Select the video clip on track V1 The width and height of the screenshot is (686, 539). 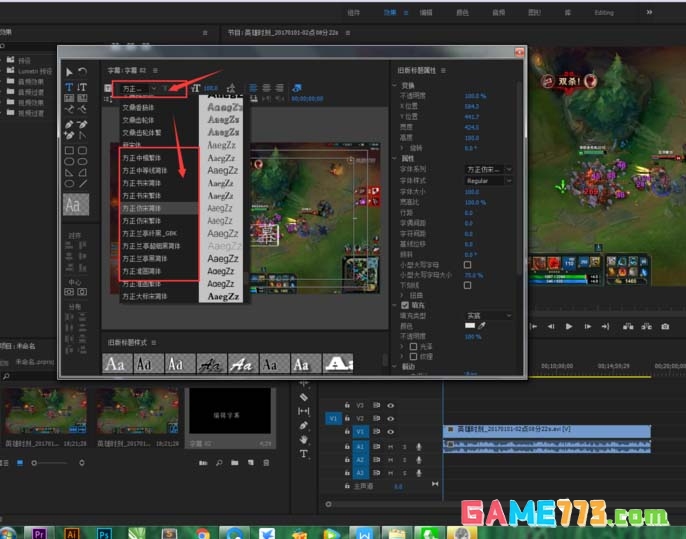tap(547, 430)
